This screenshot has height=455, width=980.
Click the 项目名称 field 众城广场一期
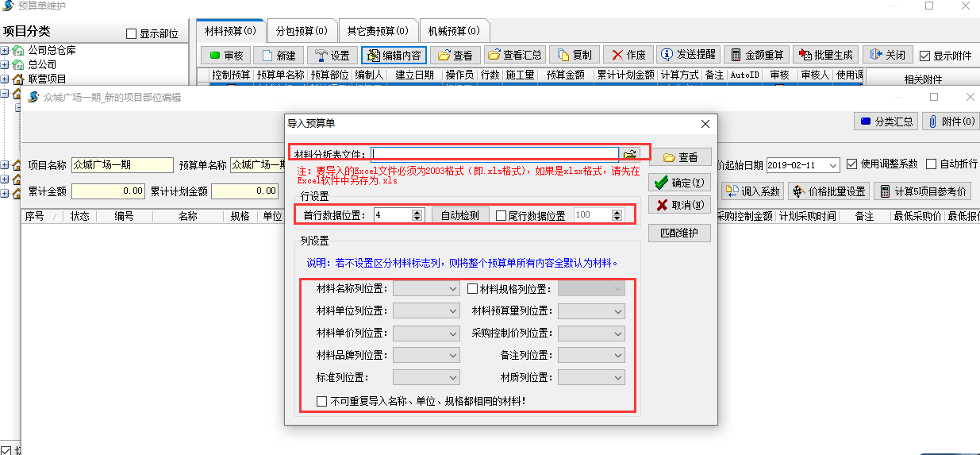(122, 165)
